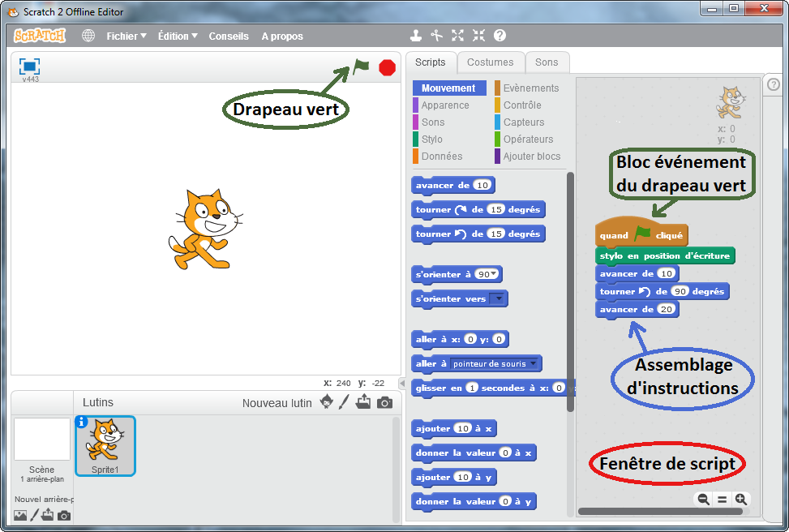Toggle full-screen presentation mode of the stage
The height and width of the screenshot is (532, 789).
29,66
